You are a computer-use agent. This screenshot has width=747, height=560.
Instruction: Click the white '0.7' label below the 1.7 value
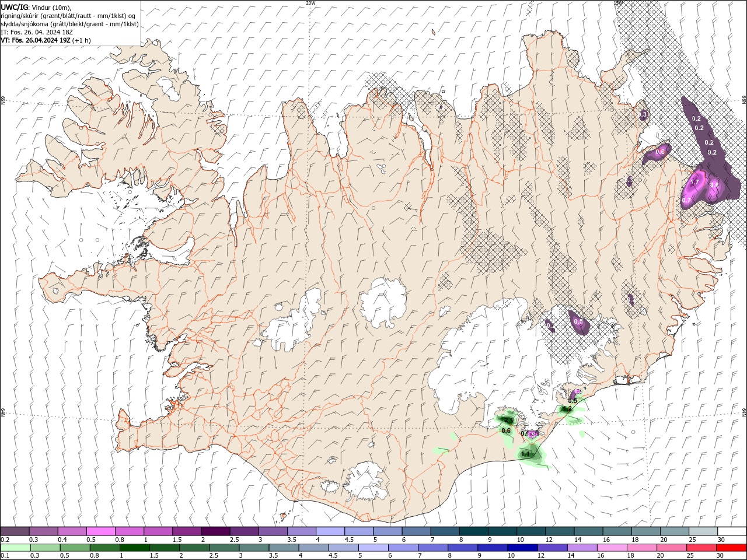(x=686, y=201)
